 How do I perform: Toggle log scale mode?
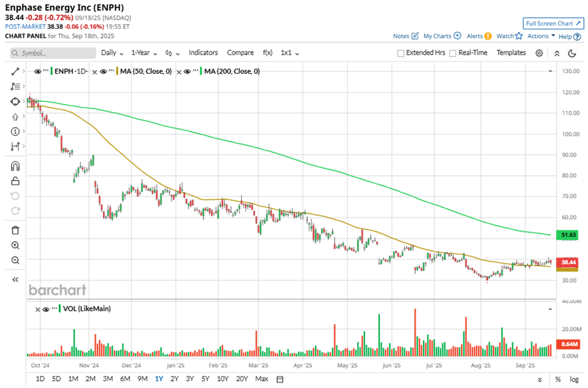click(x=574, y=379)
